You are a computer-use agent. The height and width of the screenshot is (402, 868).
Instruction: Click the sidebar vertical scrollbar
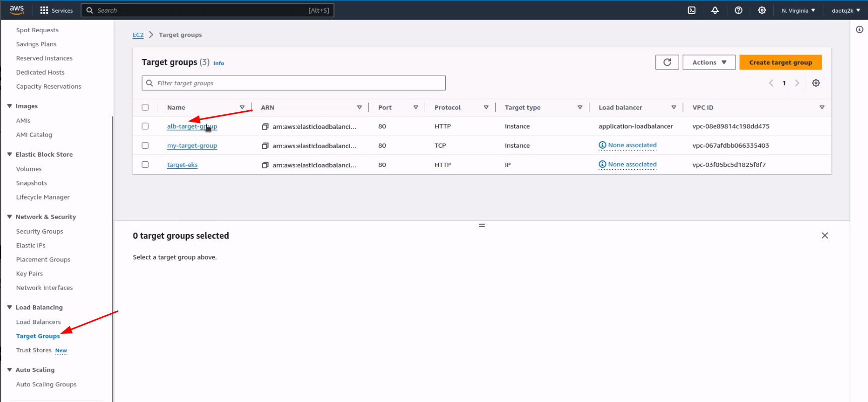[x=112, y=258]
